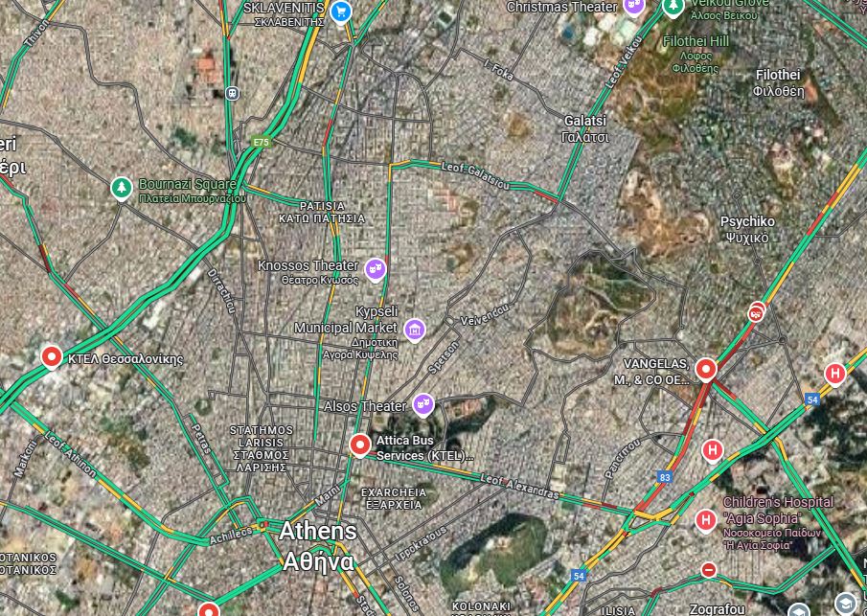
Task: Click the Kypseli Municipal Market museum icon
Action: [x=415, y=331]
